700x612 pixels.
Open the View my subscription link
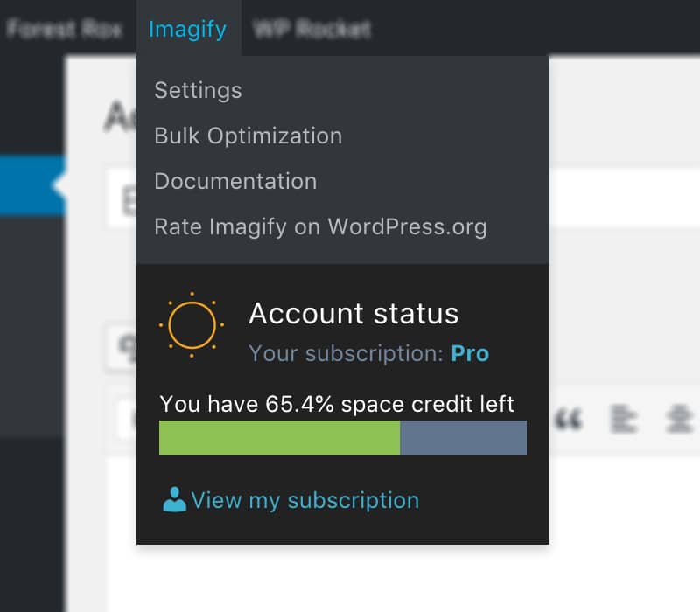(304, 500)
